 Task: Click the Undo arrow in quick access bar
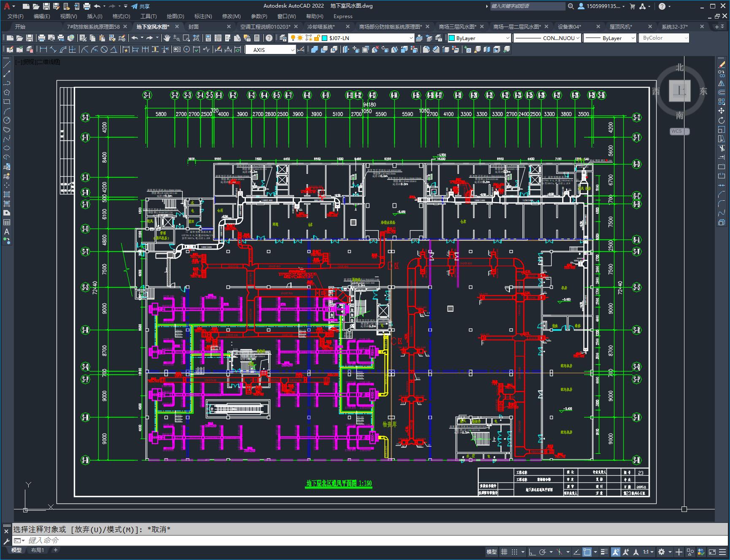[x=97, y=6]
